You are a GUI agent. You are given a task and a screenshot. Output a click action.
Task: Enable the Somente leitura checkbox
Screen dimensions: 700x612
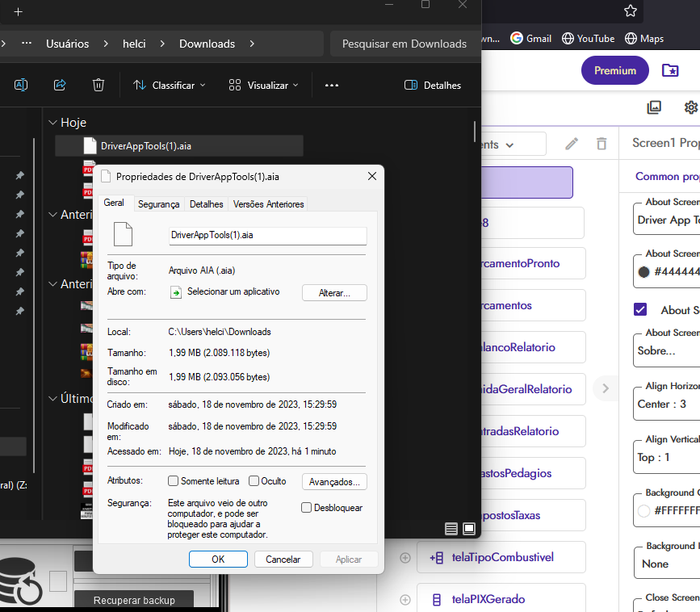tap(173, 481)
